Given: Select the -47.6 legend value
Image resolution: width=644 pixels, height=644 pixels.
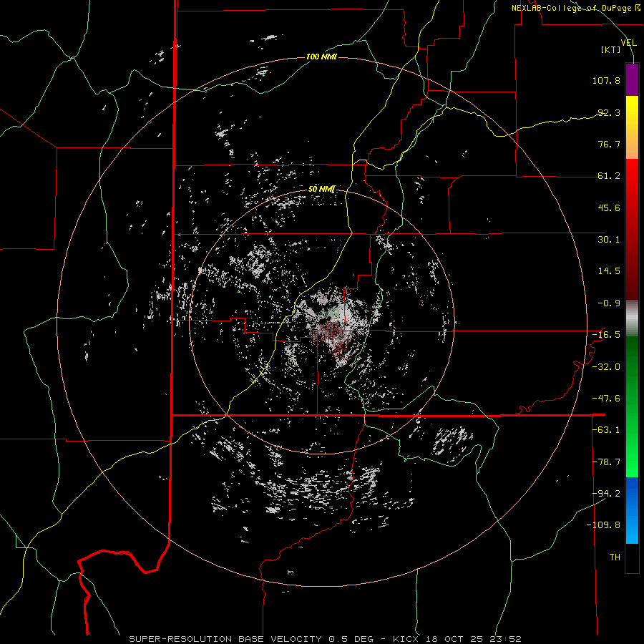Looking at the screenshot, I should tap(606, 399).
